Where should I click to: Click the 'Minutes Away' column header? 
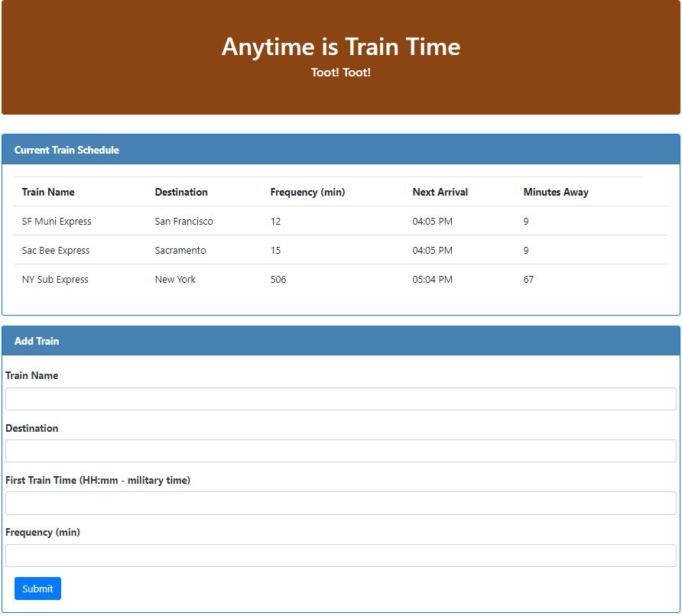(556, 192)
